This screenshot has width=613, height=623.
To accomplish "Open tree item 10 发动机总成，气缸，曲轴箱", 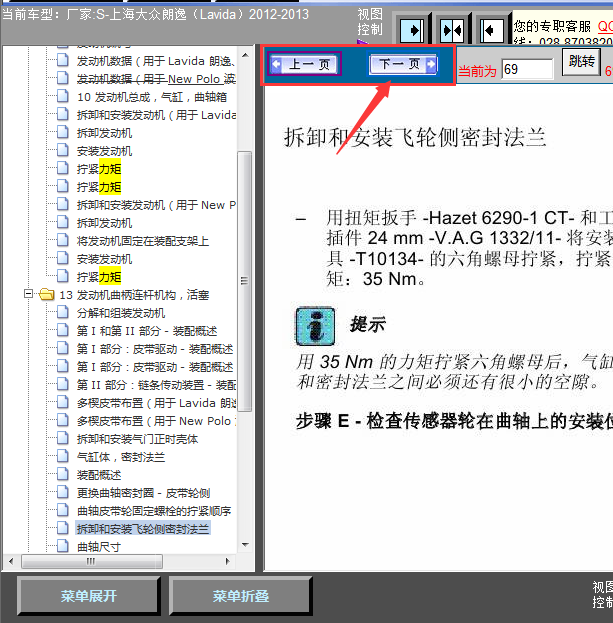I will [152, 97].
